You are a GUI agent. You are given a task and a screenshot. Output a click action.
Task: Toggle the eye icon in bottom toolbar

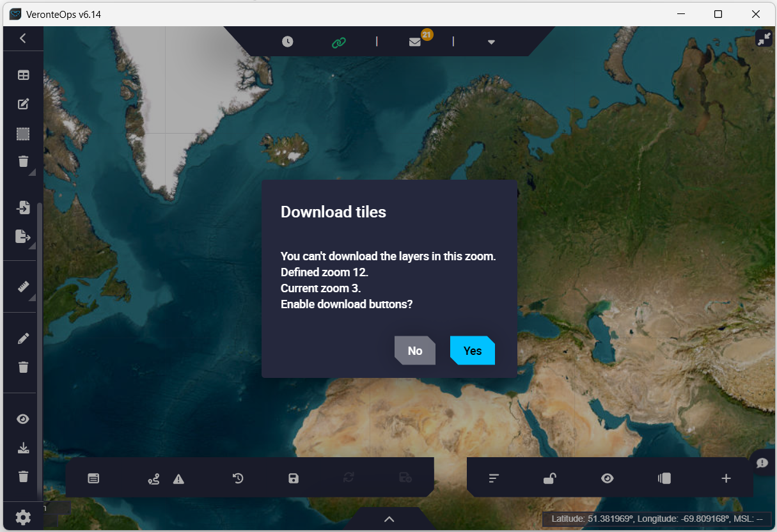(607, 478)
